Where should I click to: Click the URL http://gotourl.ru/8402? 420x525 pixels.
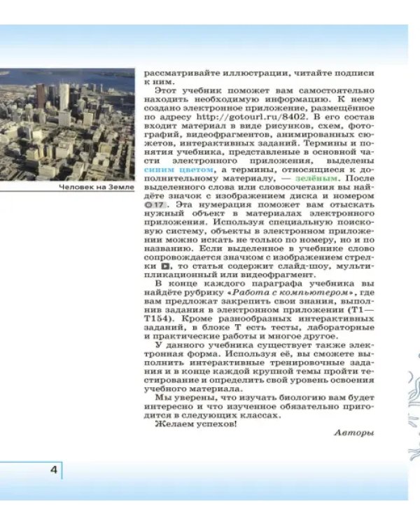251,117
